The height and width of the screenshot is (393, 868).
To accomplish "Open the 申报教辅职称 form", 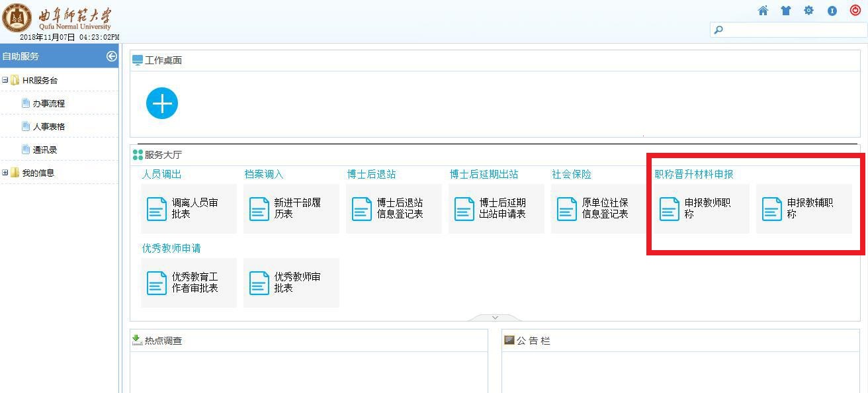I will (x=804, y=208).
